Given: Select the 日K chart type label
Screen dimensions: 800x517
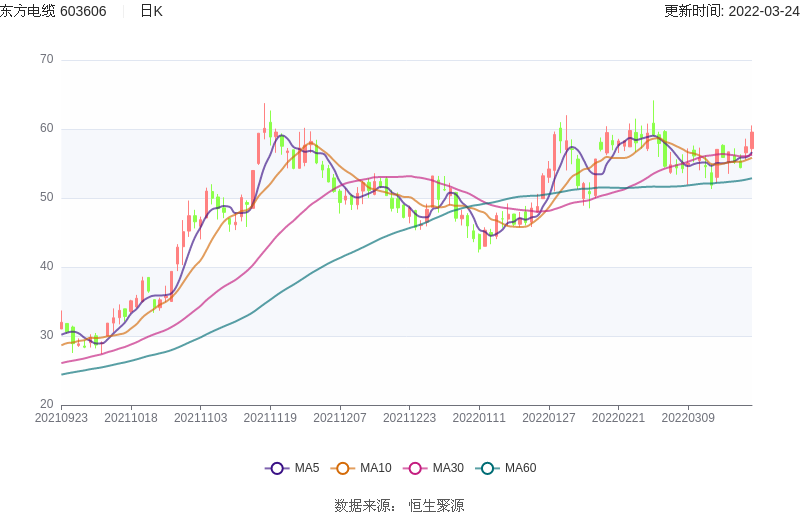Looking at the screenshot, I should point(151,11).
